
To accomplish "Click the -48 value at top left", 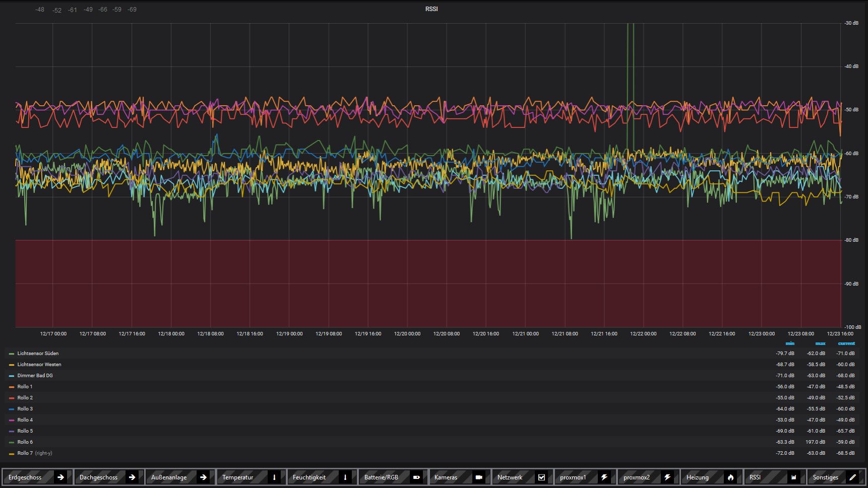I will tap(40, 10).
